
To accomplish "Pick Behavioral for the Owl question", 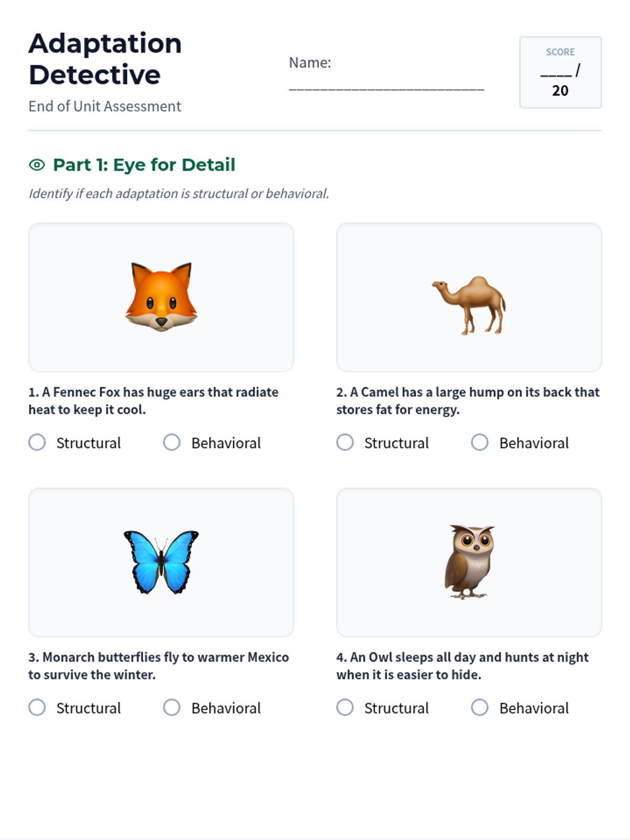I will (479, 708).
